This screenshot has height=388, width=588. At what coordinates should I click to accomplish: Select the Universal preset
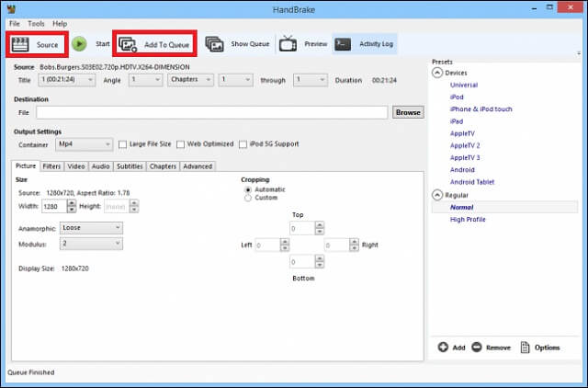[464, 85]
